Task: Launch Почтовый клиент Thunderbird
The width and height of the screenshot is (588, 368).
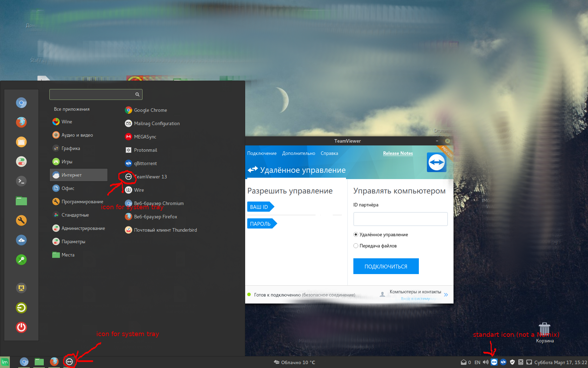Action: (161, 230)
